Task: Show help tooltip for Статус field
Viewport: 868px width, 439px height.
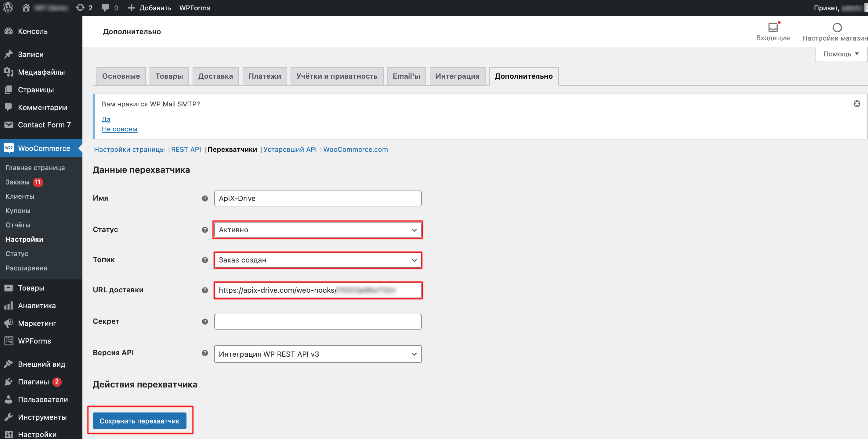Action: pyautogui.click(x=204, y=230)
